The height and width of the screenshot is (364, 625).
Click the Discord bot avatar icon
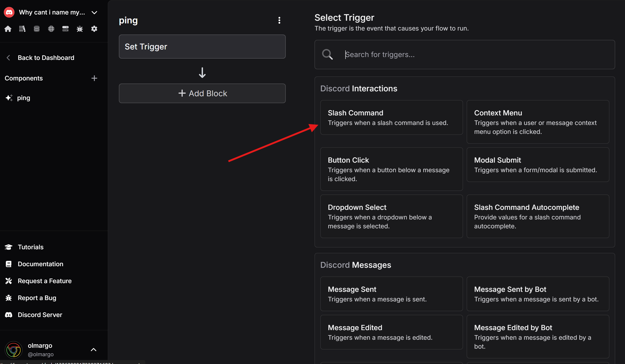(9, 12)
